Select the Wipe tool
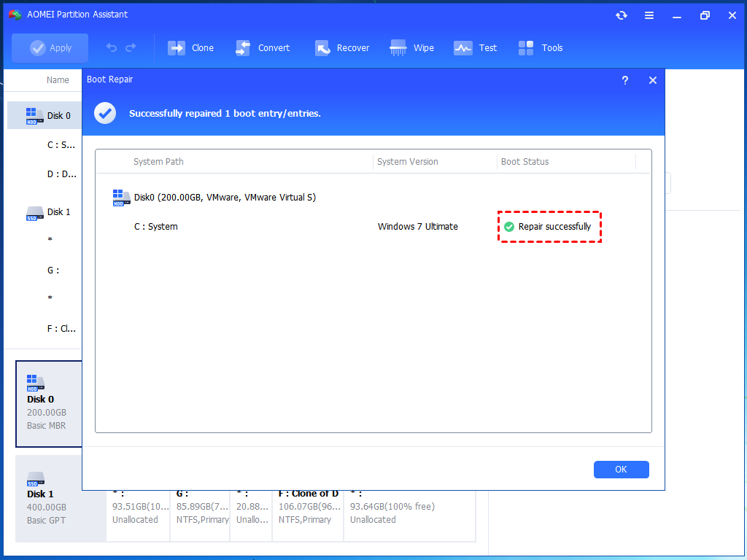This screenshot has height=560, width=747. pyautogui.click(x=411, y=48)
